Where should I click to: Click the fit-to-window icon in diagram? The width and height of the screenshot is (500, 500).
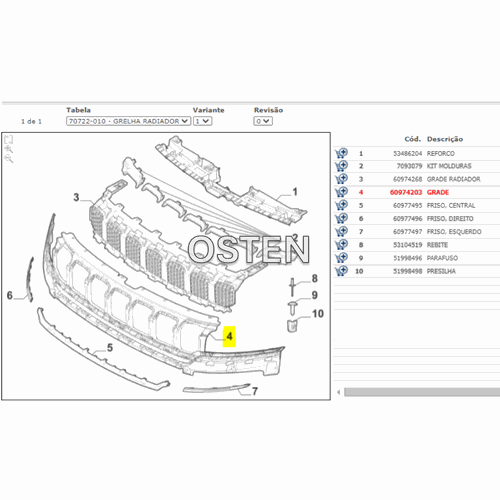9,139
